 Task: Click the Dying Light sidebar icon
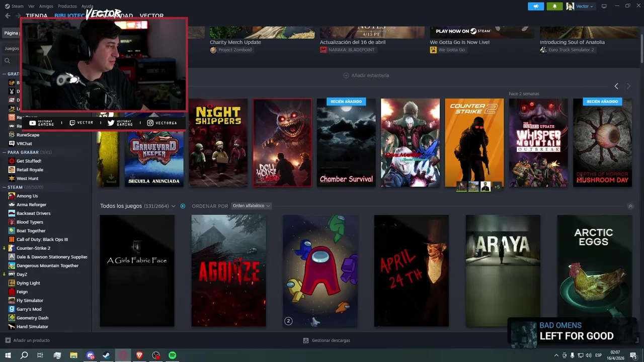[x=12, y=283]
